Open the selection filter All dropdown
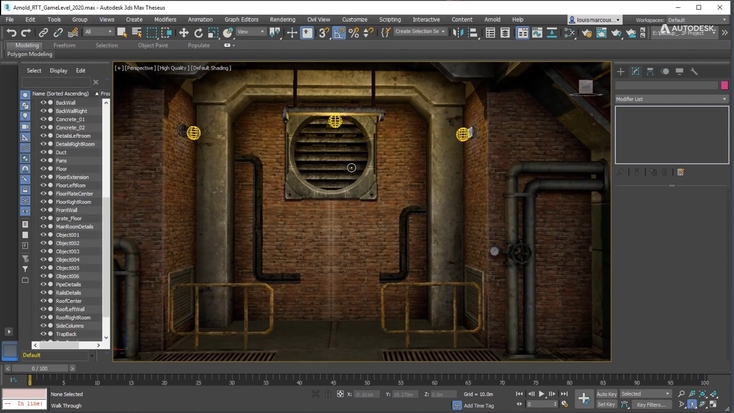734x413 pixels. pyautogui.click(x=98, y=32)
